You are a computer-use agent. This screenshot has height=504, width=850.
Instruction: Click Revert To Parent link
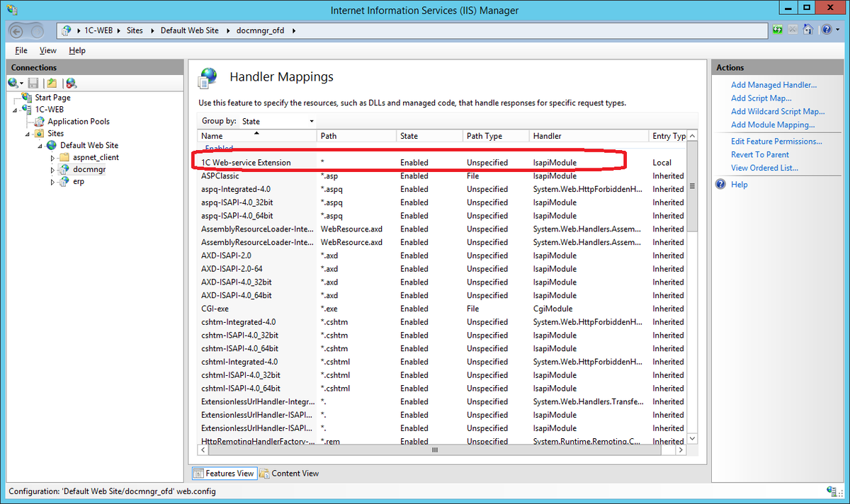760,154
